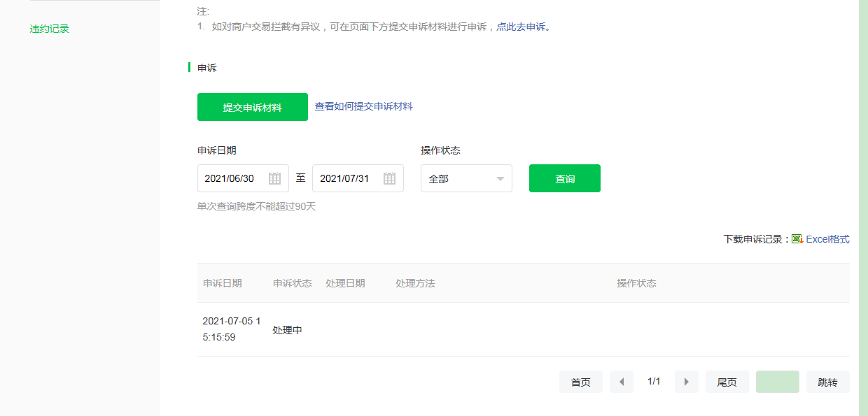Open calendar icon for end date
This screenshot has width=868, height=416.
(389, 178)
